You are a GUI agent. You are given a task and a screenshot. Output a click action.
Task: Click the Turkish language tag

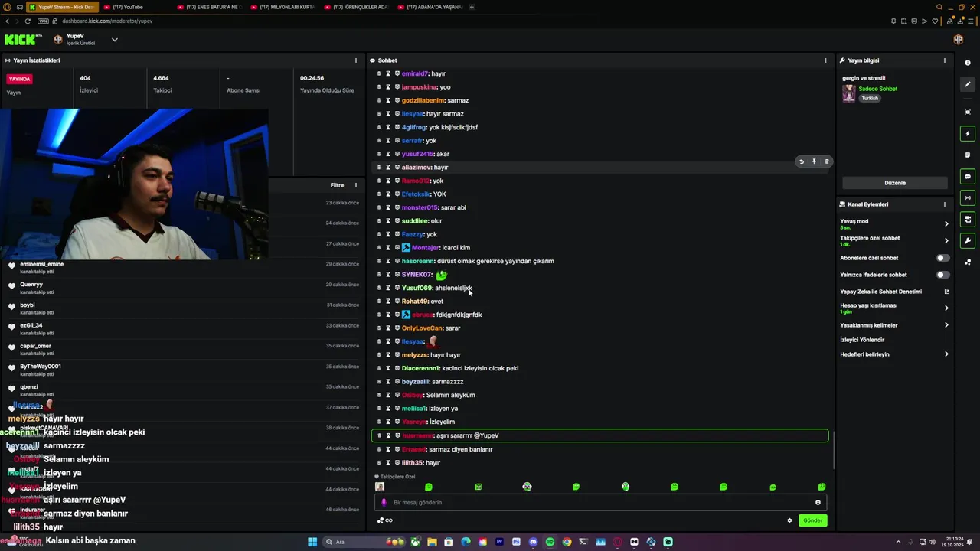870,98
